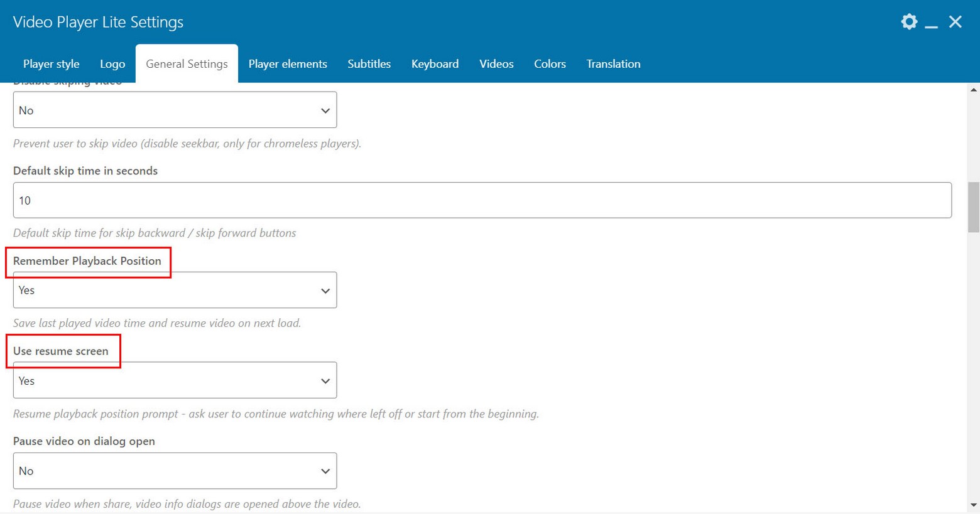Click the vertical scrollbar thumb

click(x=973, y=207)
